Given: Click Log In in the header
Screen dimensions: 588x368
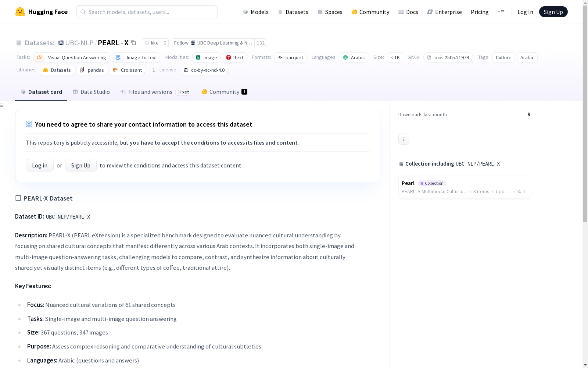Looking at the screenshot, I should click(x=525, y=12).
